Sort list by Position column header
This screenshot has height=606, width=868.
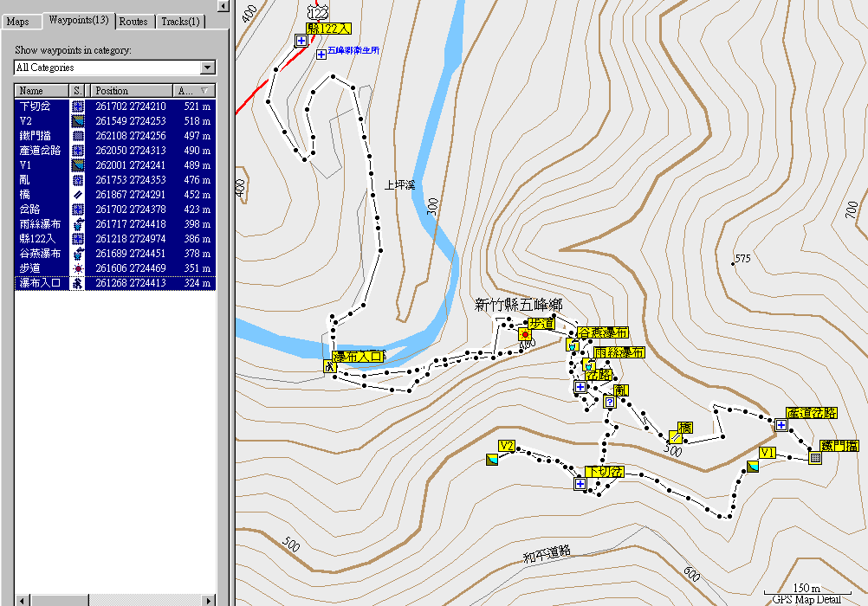pos(131,91)
